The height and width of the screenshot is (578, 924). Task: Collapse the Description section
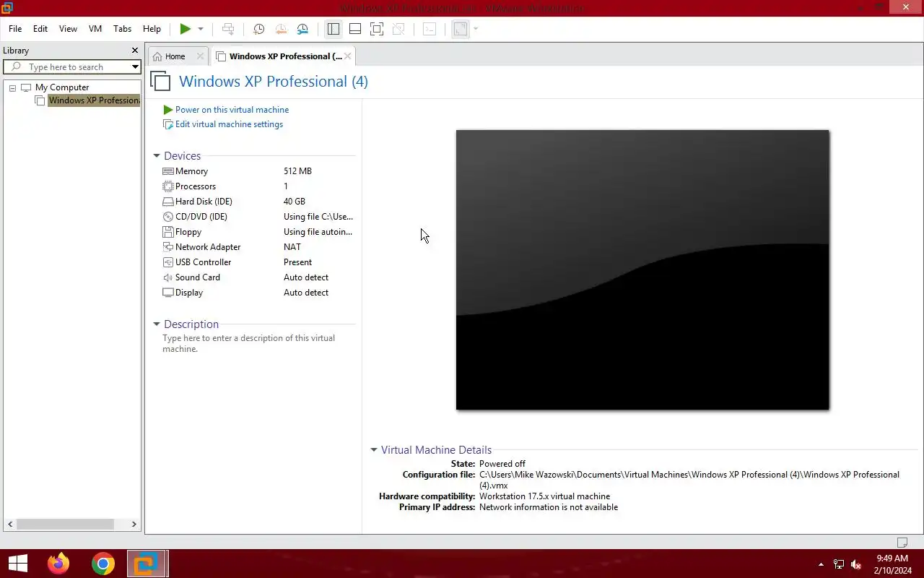[x=157, y=324]
